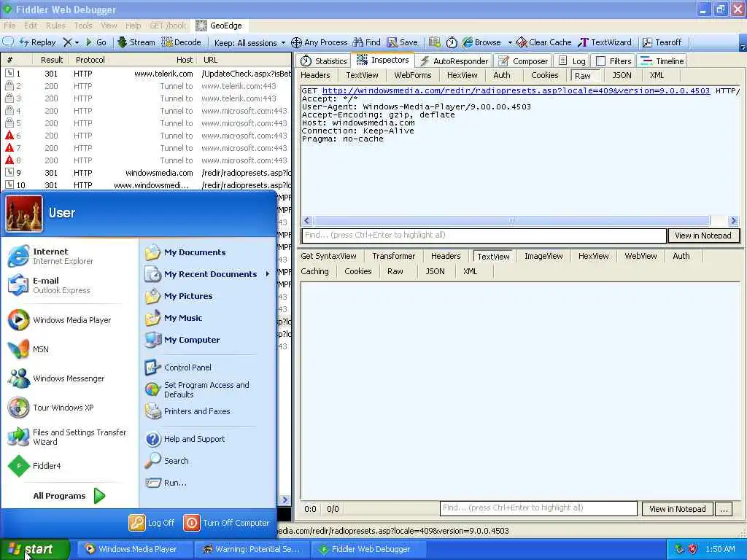Click the Log Off button
This screenshot has width=747, height=560.
(152, 523)
